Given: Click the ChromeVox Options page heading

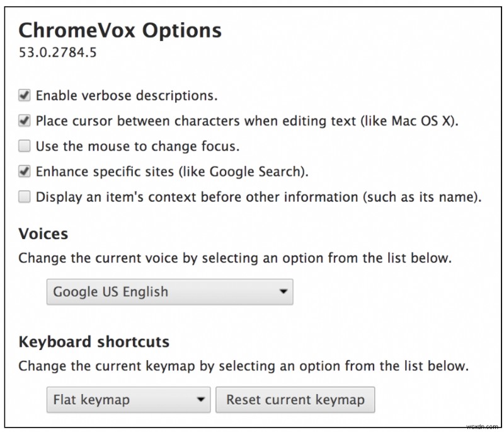Looking at the screenshot, I should click(120, 30).
